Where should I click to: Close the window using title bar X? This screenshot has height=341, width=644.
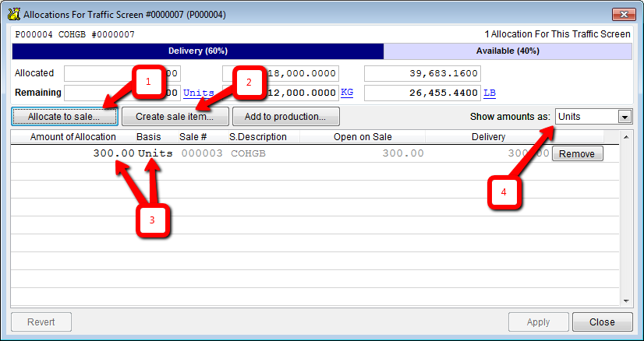click(x=624, y=15)
